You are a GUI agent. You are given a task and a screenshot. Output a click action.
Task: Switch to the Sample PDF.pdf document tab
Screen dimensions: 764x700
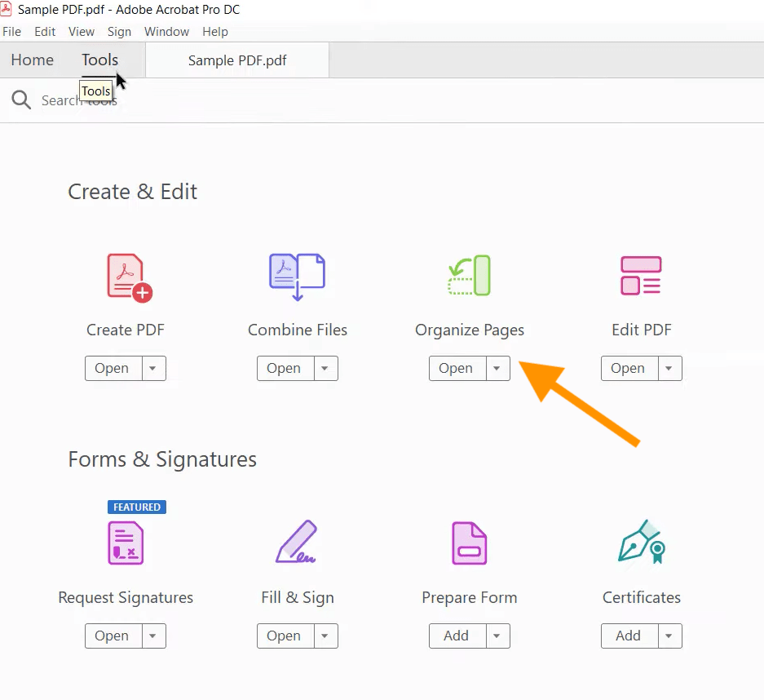237,61
